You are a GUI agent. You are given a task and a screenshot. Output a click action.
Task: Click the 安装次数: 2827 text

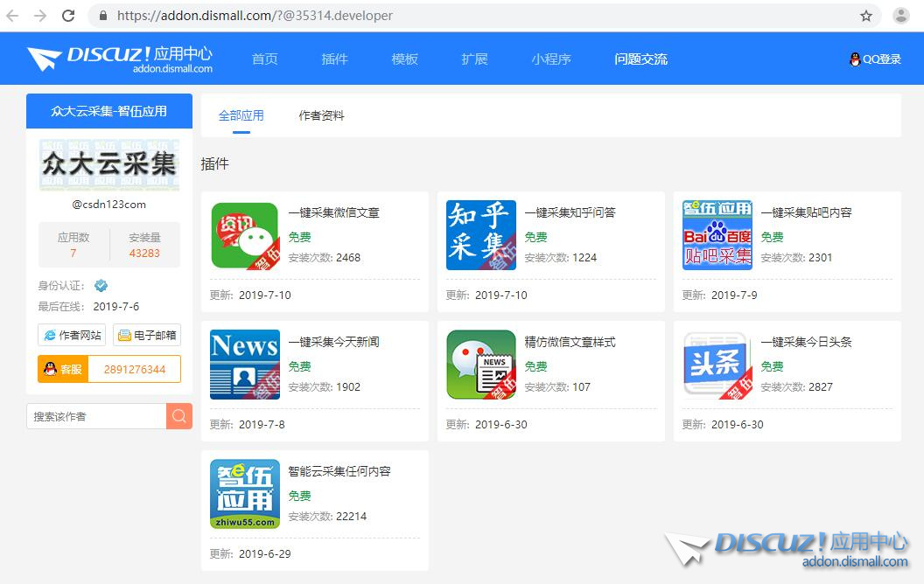tap(797, 386)
